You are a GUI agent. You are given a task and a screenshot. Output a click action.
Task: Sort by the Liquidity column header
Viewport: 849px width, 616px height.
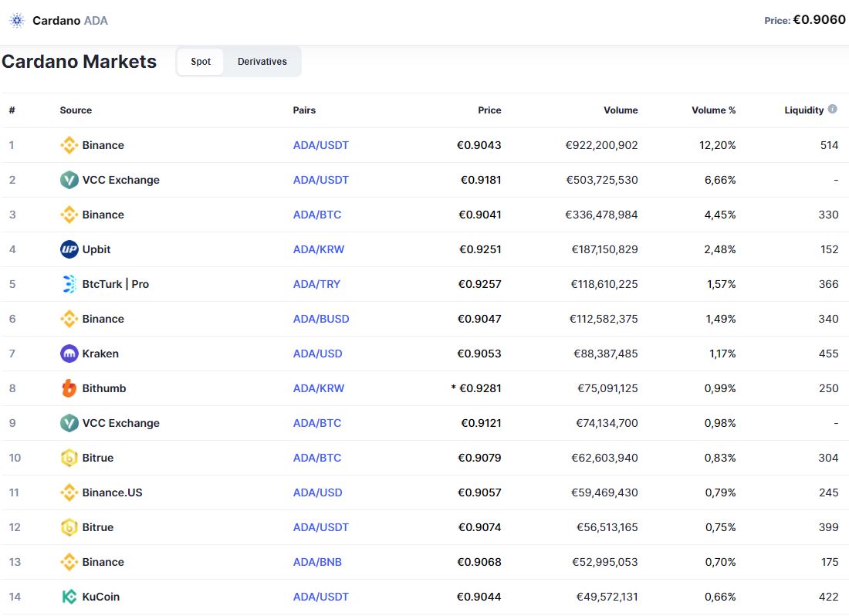point(804,110)
